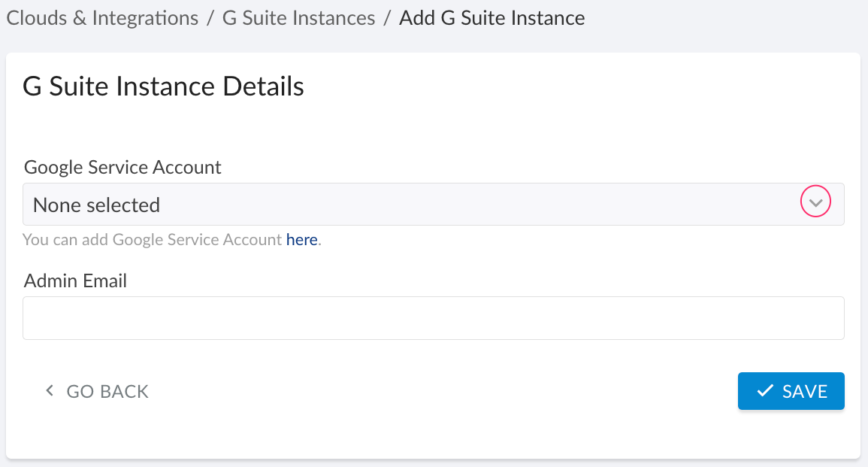This screenshot has width=868, height=467.
Task: Select the Add G Suite Instance breadcrumb
Action: pyautogui.click(x=491, y=17)
